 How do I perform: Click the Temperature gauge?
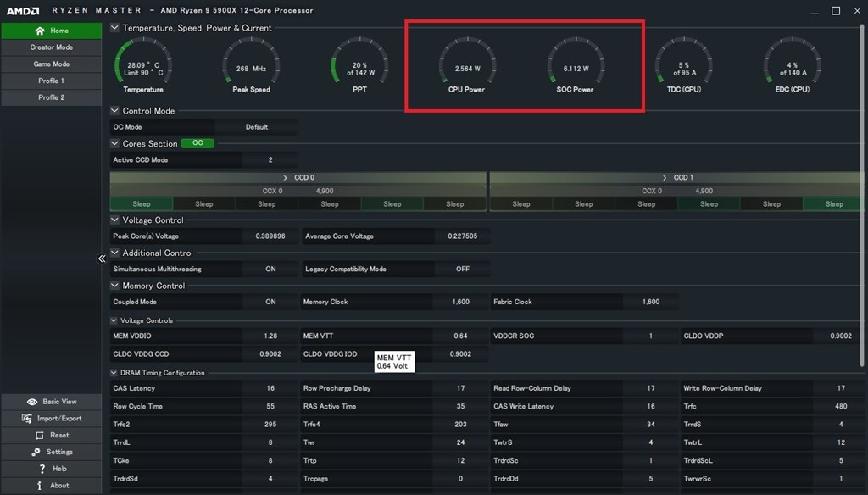pos(143,64)
